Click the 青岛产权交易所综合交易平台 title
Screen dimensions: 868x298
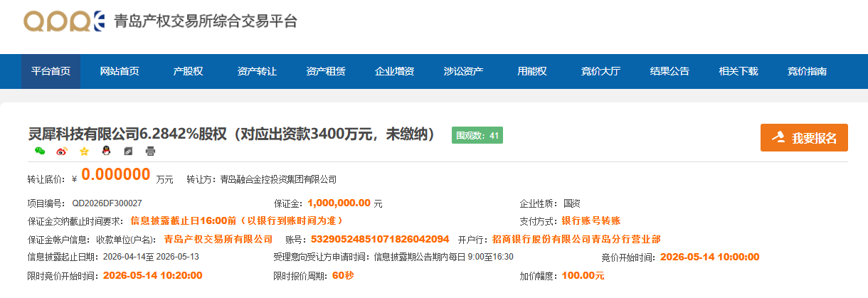(x=206, y=21)
